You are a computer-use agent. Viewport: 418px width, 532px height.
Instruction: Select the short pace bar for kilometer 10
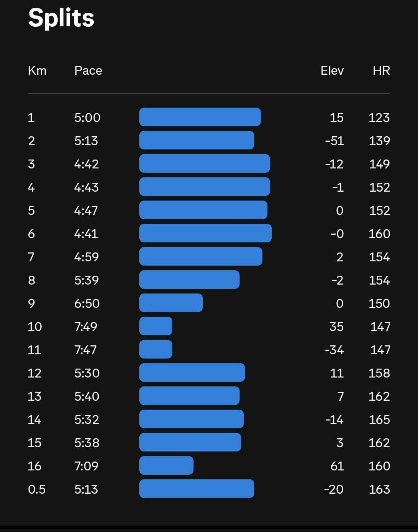[156, 326]
